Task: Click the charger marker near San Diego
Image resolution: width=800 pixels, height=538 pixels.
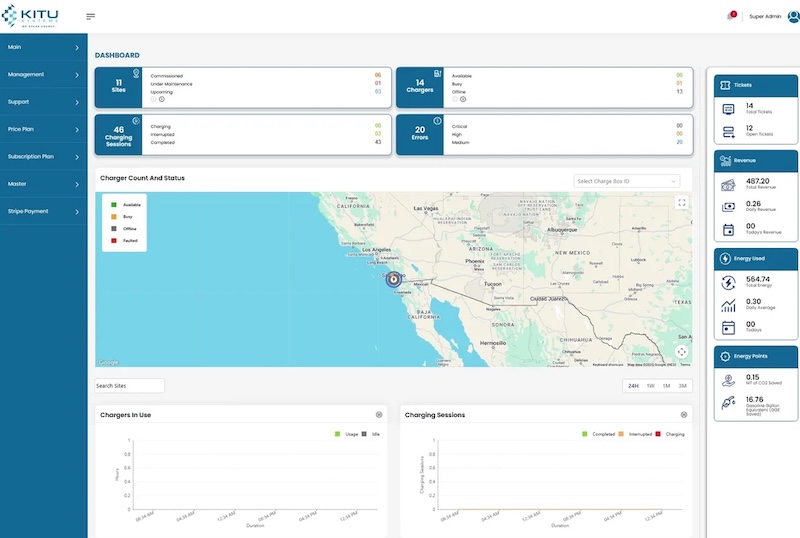Action: [393, 279]
